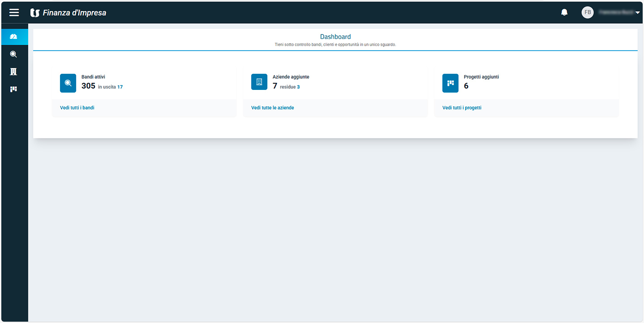The width and height of the screenshot is (644, 323).
Task: Click the Dashboard page title
Action: pos(335,37)
